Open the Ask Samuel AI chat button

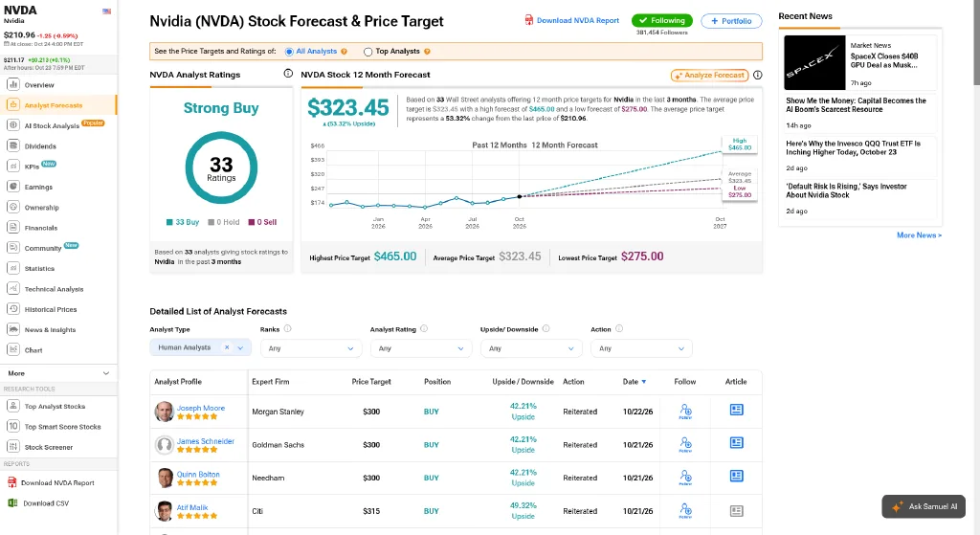tap(924, 506)
